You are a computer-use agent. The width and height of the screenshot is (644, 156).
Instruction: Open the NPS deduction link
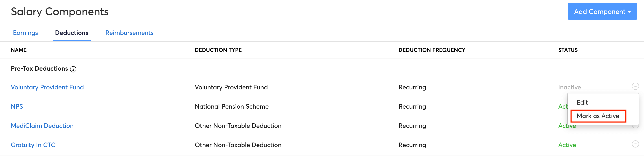[17, 107]
